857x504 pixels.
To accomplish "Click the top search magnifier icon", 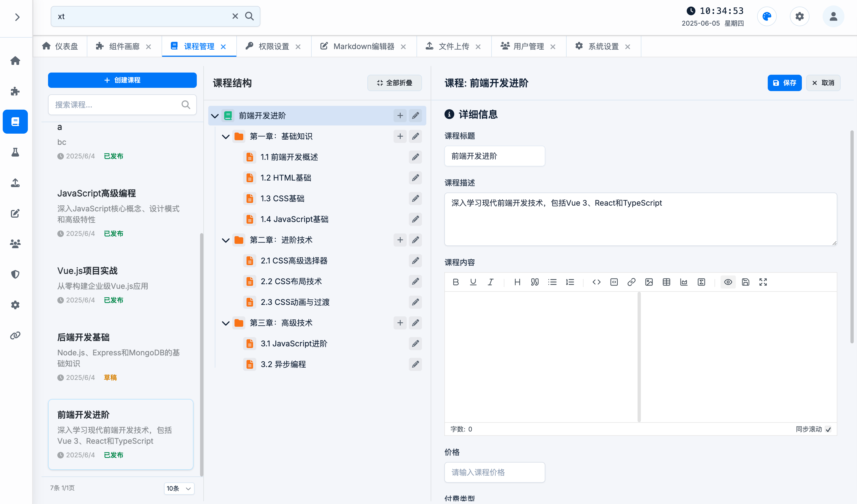I will pos(250,16).
